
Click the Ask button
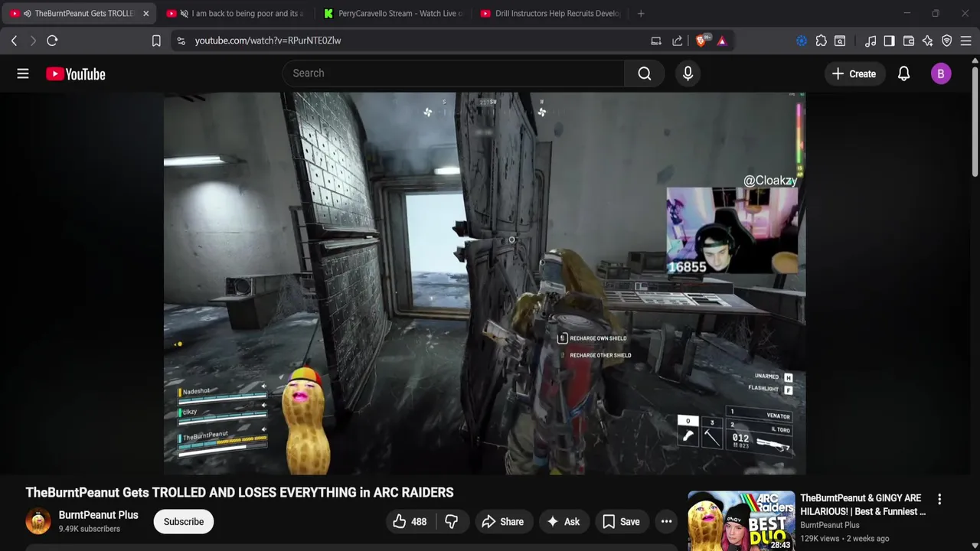(563, 522)
